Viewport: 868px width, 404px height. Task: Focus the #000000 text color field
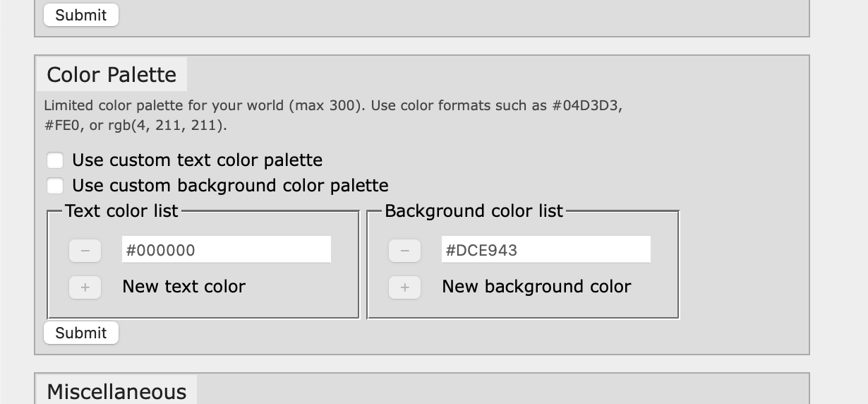[x=226, y=250]
